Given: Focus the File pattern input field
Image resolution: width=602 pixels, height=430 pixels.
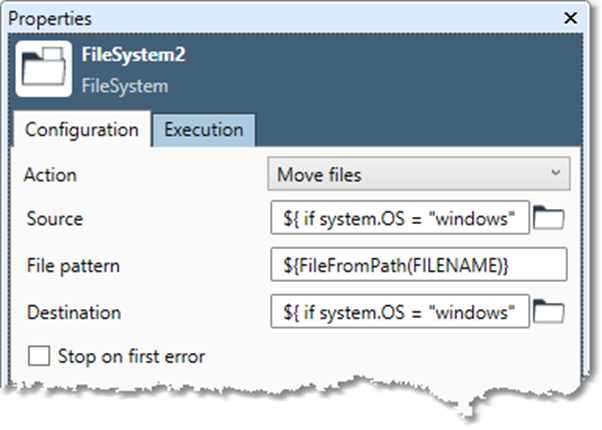Looking at the screenshot, I should (x=418, y=265).
